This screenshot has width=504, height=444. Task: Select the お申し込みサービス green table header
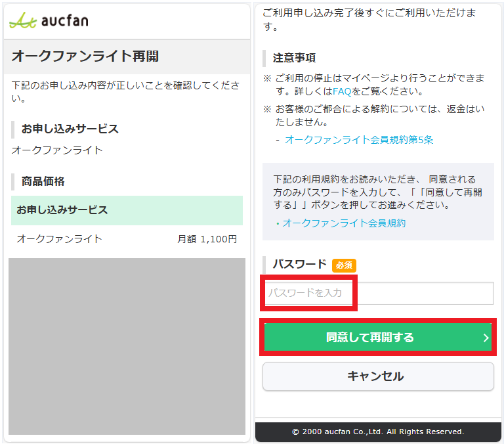(x=127, y=210)
